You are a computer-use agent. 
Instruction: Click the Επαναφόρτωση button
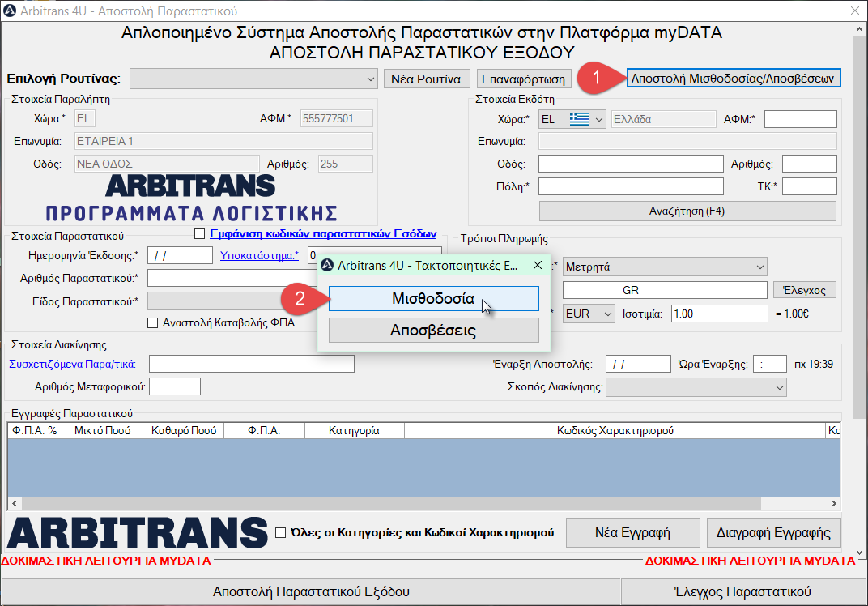tap(524, 79)
